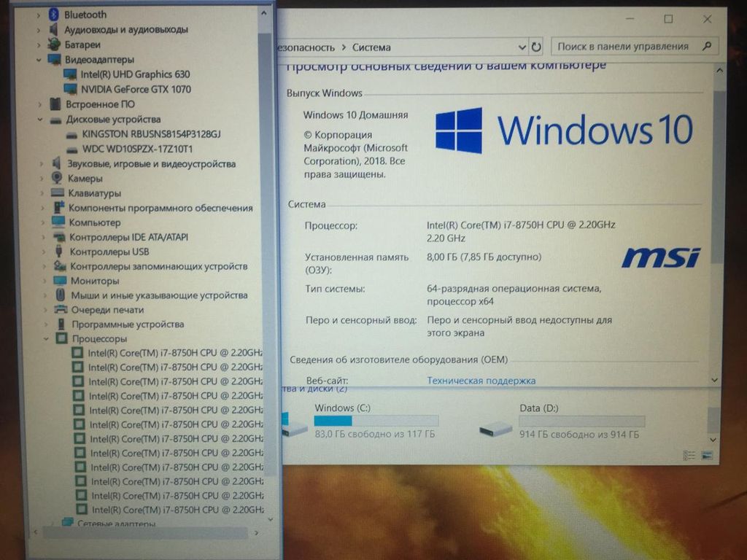
Task: Click the Data (D:) drive icon
Action: click(495, 428)
